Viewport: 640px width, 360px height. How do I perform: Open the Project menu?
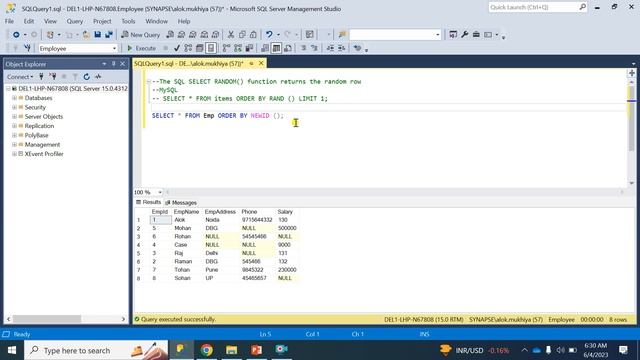tap(102, 21)
